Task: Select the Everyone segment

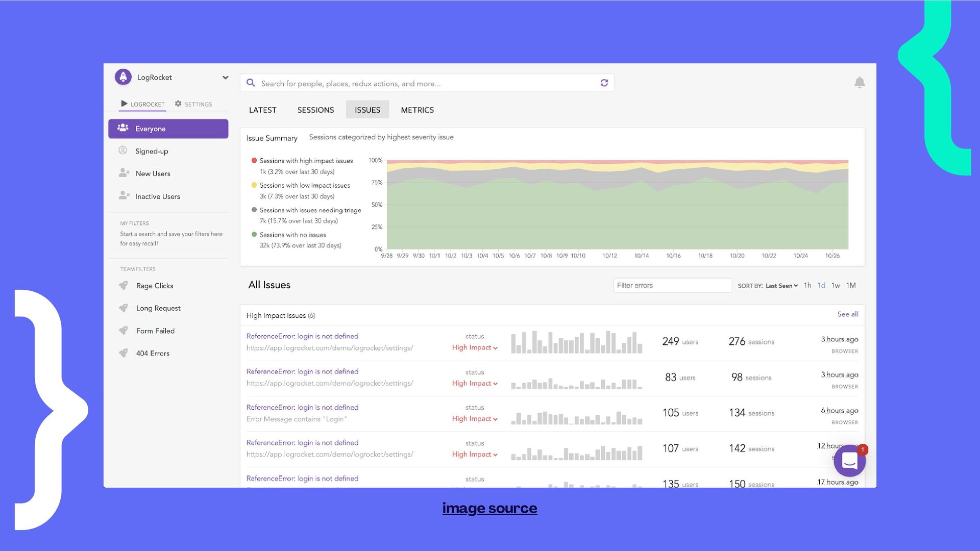Action: 168,129
